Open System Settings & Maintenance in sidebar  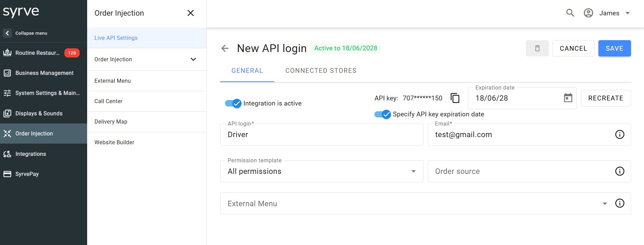44,93
